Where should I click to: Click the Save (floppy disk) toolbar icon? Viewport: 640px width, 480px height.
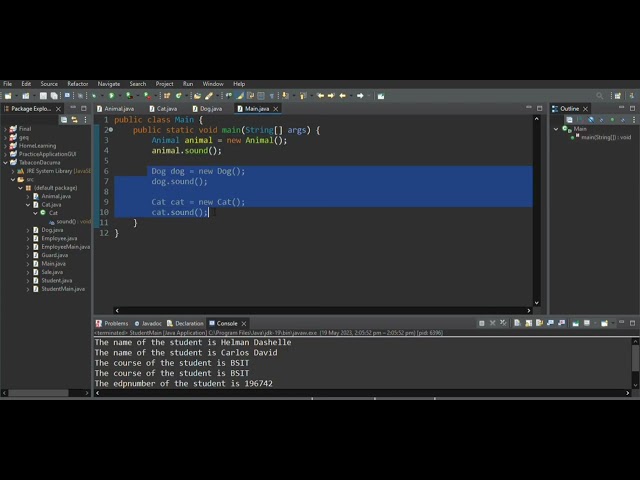43,96
